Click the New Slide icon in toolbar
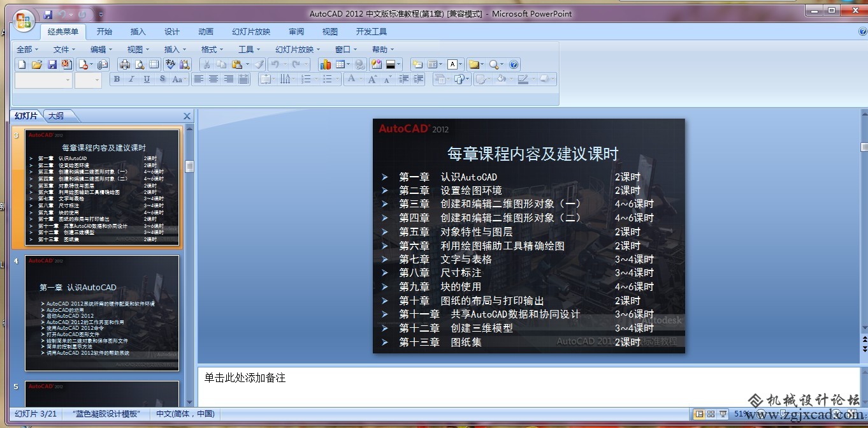 pos(417,64)
